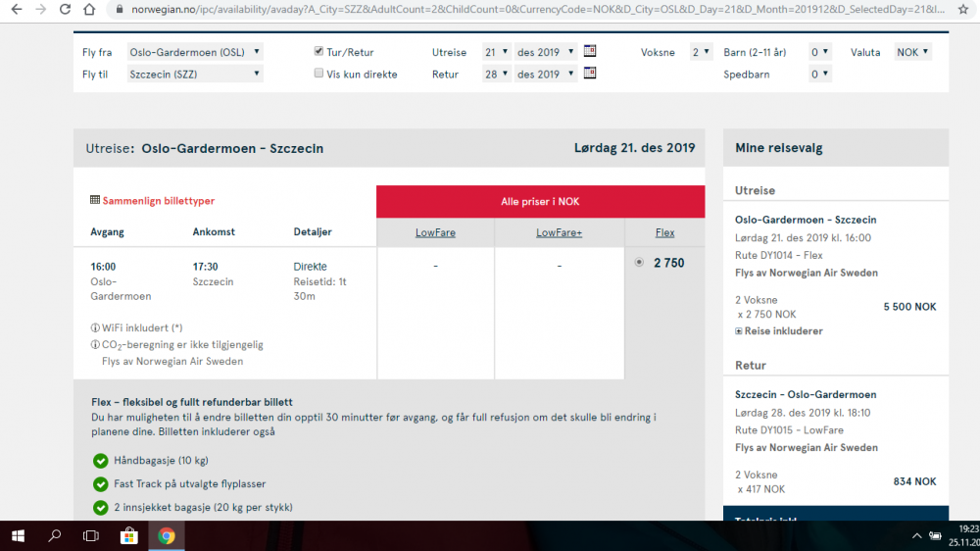
Task: Click the 17:30 arrival time
Action: tap(205, 267)
